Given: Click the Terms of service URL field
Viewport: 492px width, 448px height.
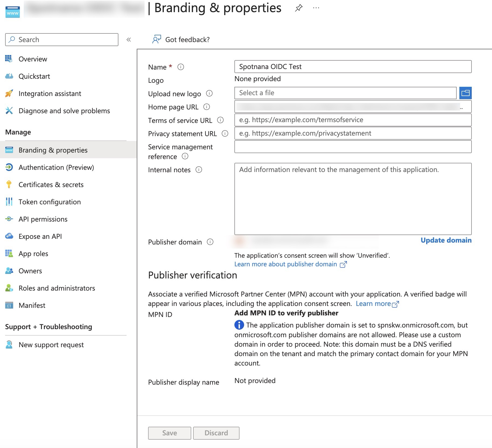Looking at the screenshot, I should [353, 120].
